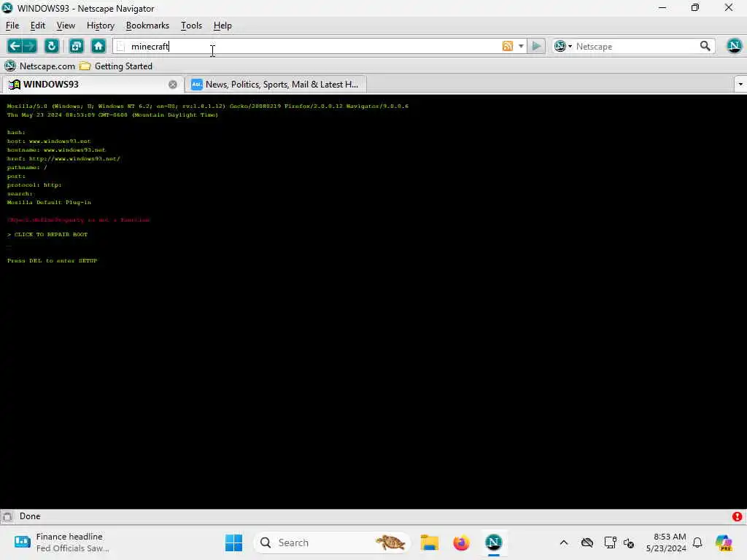Screen dimensions: 747x560
Task: Open File Explorer from the taskbar
Action: click(429, 542)
